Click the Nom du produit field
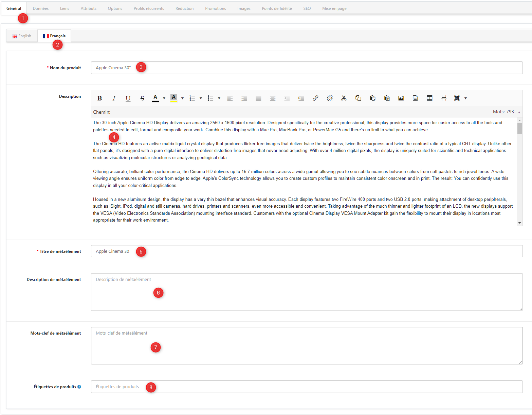532x415 pixels. coord(307,68)
